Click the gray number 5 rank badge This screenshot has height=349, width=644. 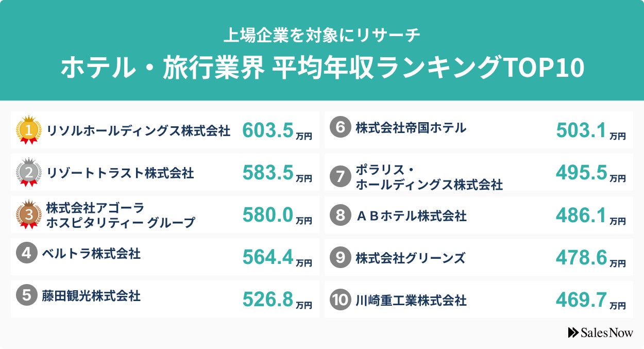point(26,296)
